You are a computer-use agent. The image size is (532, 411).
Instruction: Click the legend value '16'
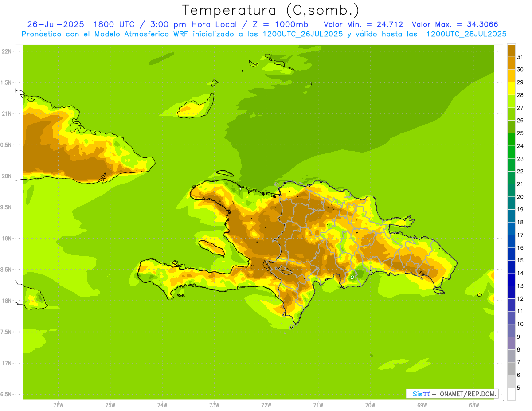coord(520,247)
